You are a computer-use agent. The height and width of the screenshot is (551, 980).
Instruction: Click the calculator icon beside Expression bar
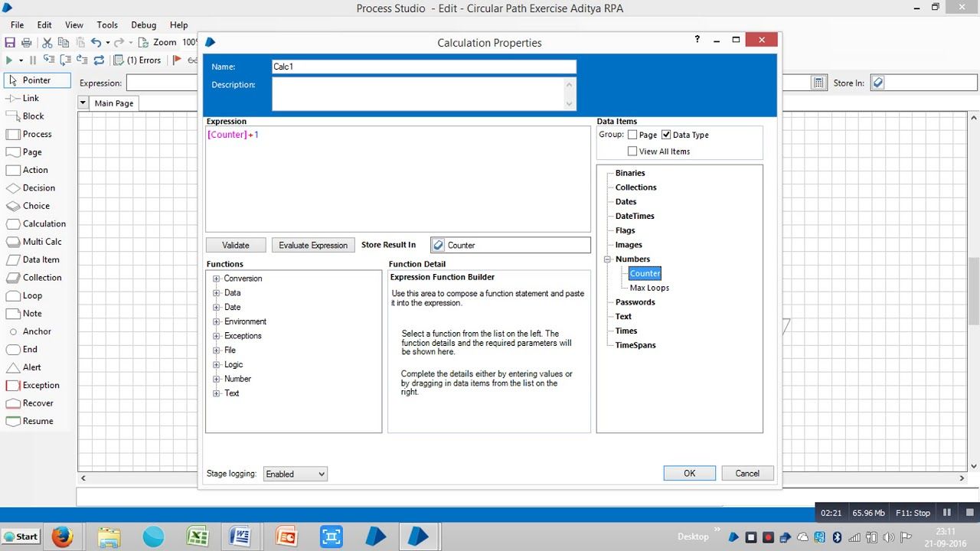(x=818, y=83)
